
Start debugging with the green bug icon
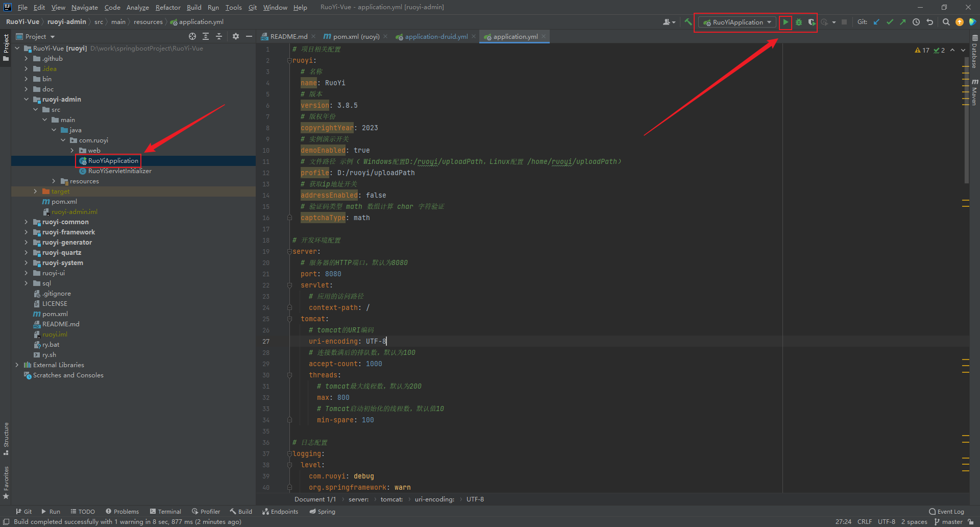click(799, 22)
